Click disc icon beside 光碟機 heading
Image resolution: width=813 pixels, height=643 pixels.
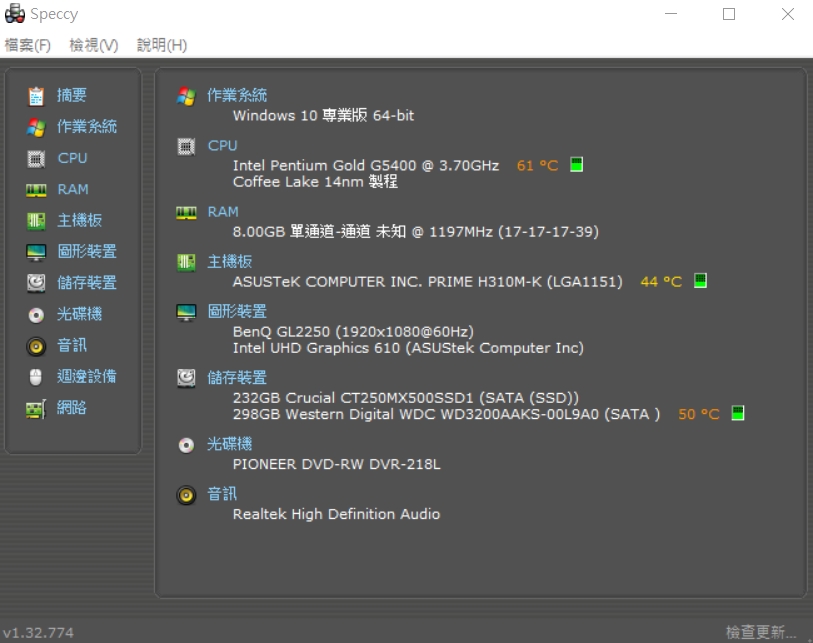click(186, 445)
